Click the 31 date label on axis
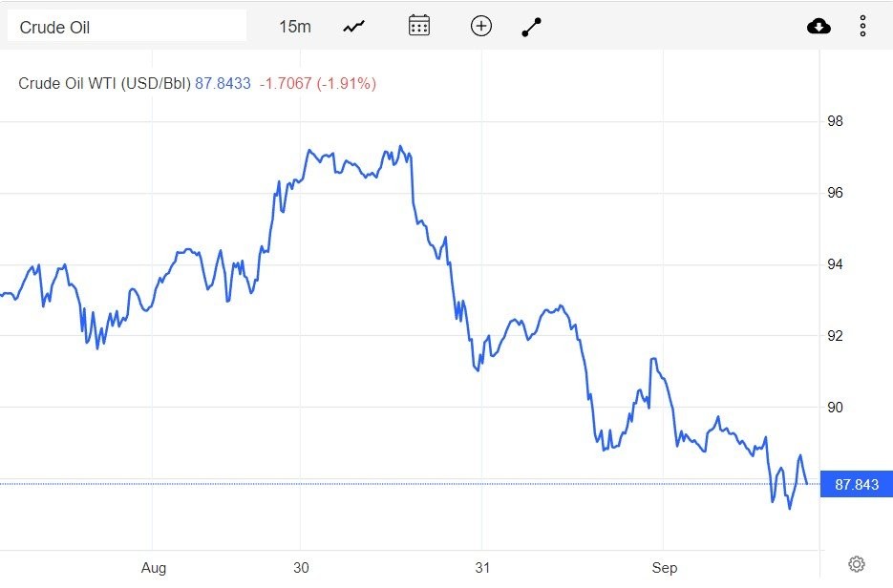 tap(482, 568)
